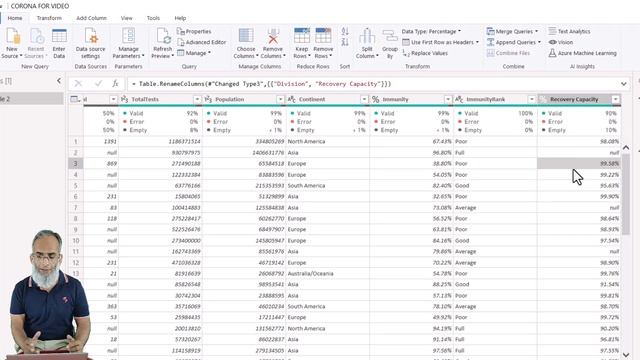640x360 pixels.
Task: Expand the formula bar
Action: point(624,84)
